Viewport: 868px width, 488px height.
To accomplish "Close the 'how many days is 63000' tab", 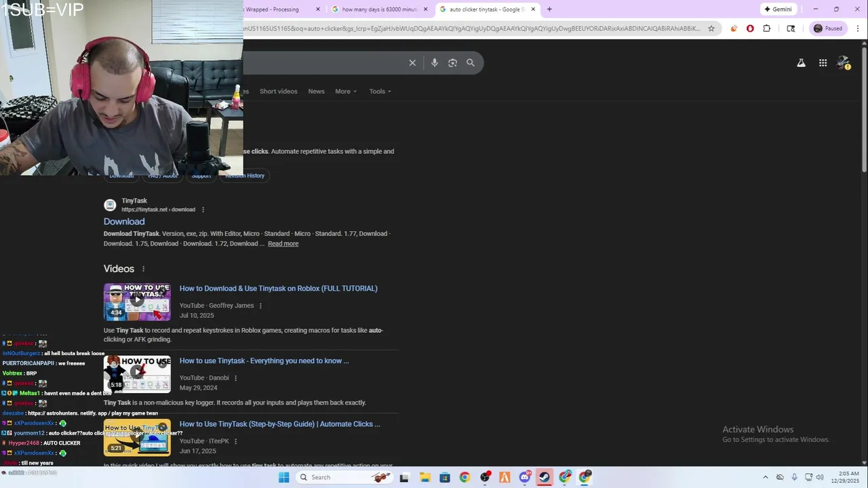I will click(426, 9).
